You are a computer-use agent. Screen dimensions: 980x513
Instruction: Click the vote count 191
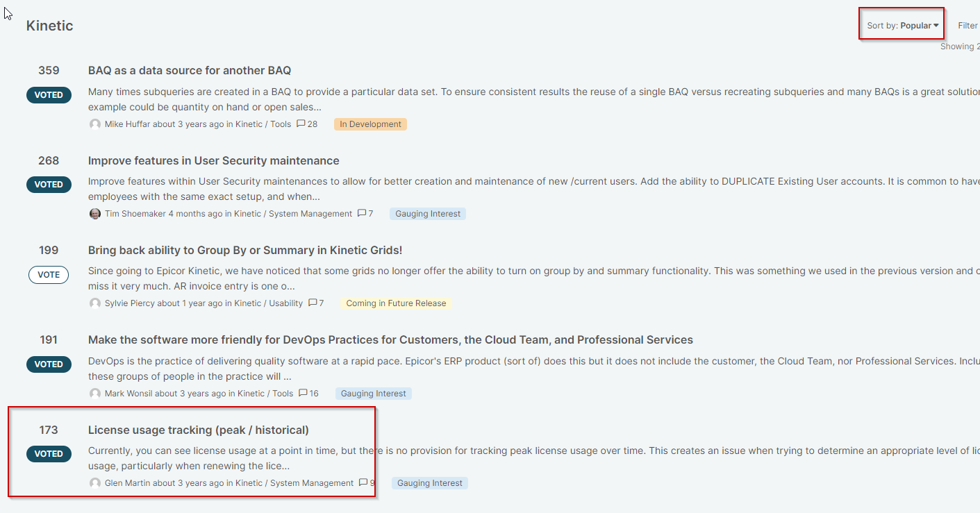(x=49, y=340)
